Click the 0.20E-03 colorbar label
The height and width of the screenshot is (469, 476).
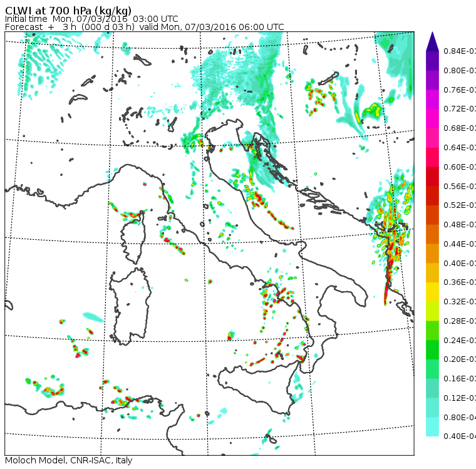tap(460, 359)
